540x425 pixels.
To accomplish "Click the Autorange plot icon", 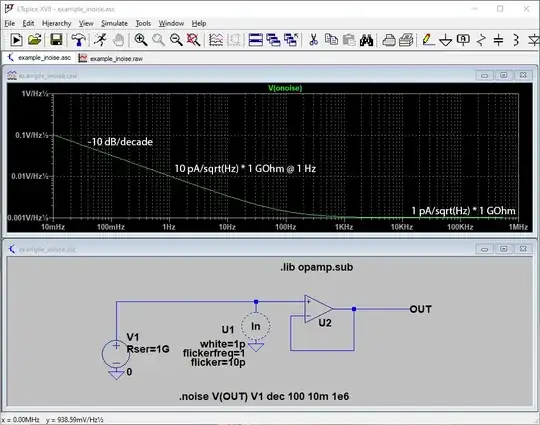I will (x=216, y=40).
